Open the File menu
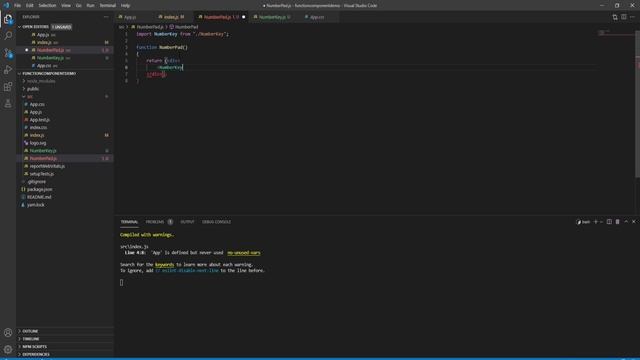This screenshot has height=360, width=640. point(18,6)
